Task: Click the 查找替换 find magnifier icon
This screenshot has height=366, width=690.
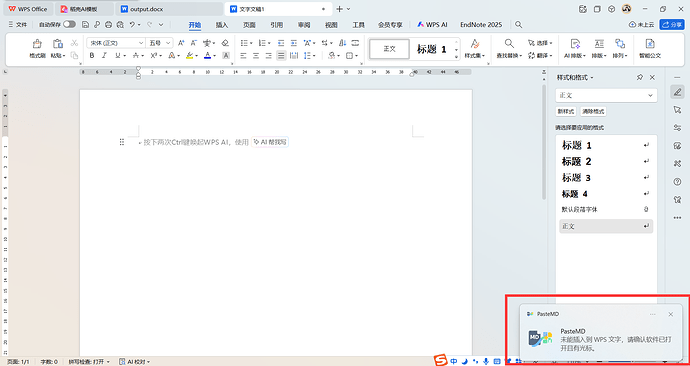Action: tap(509, 43)
